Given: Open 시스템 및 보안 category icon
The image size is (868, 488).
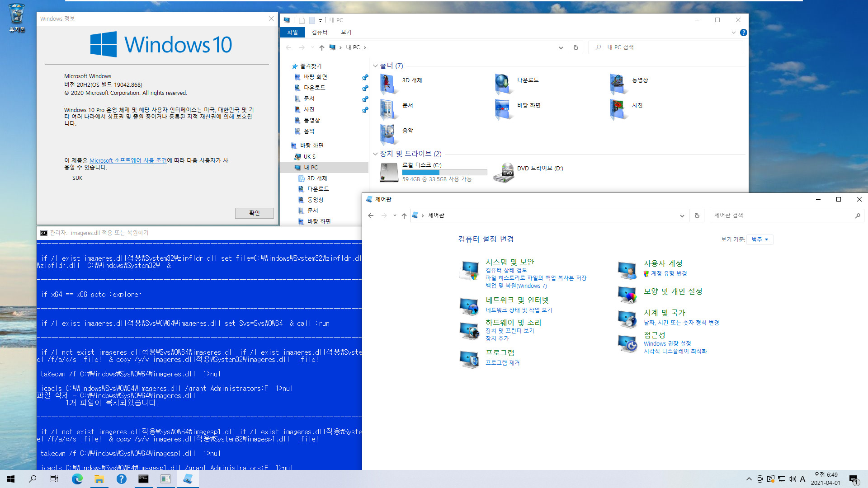Looking at the screenshot, I should [x=469, y=270].
